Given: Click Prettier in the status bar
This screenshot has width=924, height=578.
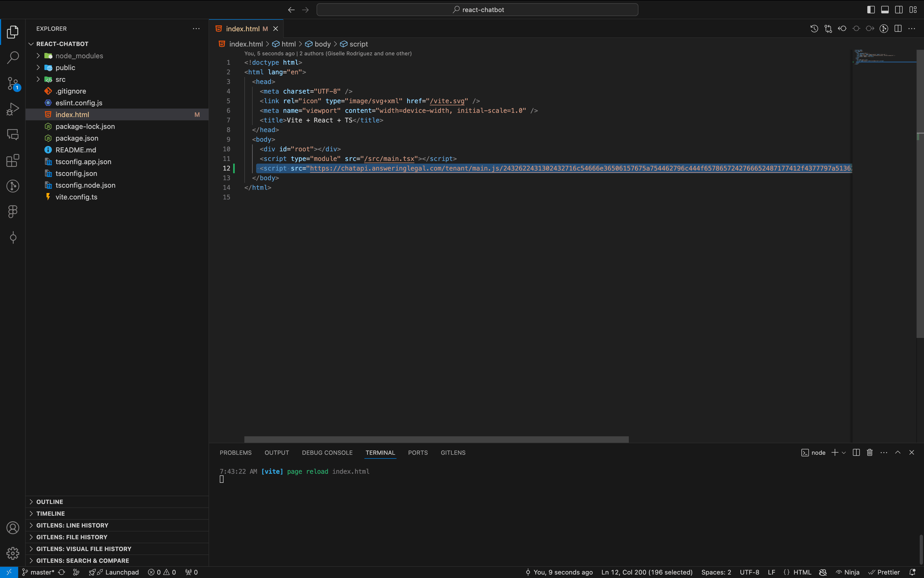Looking at the screenshot, I should (x=884, y=572).
